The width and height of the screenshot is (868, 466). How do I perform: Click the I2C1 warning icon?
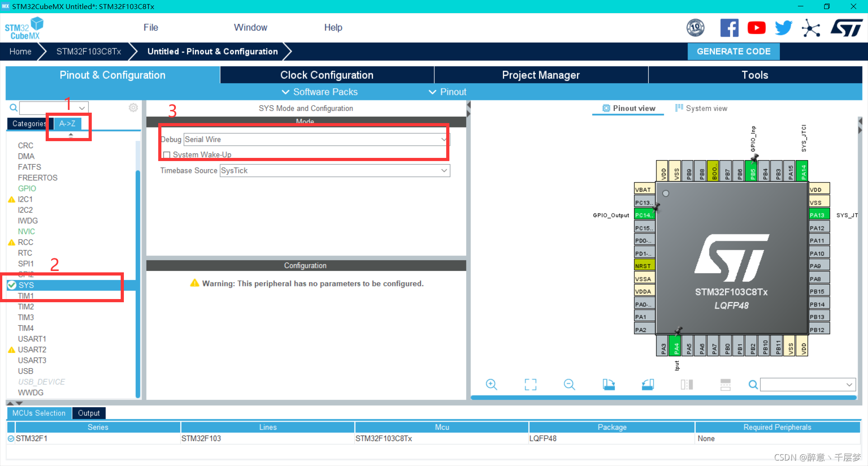point(12,200)
